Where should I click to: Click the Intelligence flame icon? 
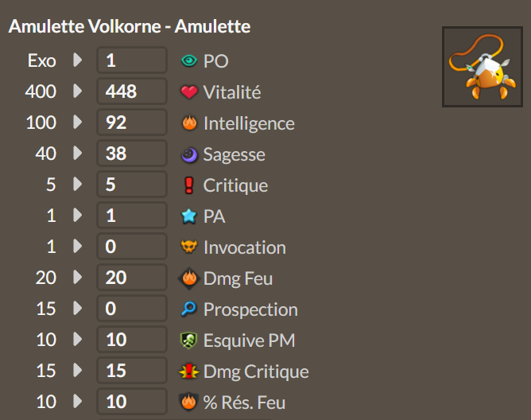(189, 122)
